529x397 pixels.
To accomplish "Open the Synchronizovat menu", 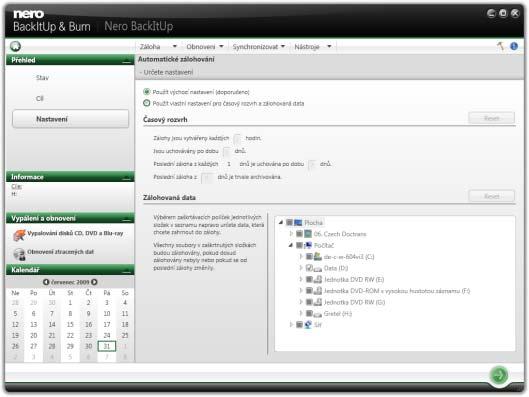I will pyautogui.click(x=259, y=47).
